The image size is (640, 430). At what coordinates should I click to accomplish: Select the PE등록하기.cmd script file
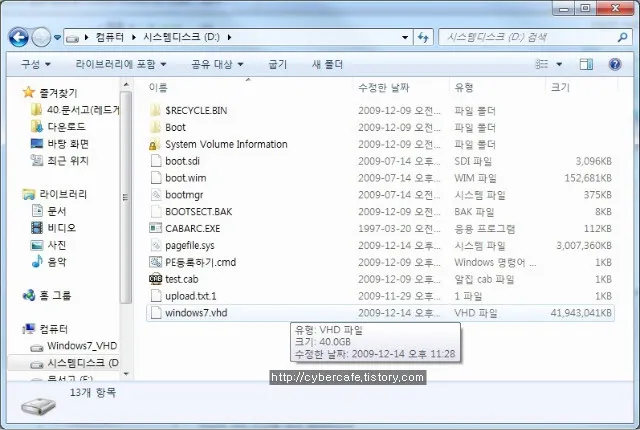click(200, 262)
